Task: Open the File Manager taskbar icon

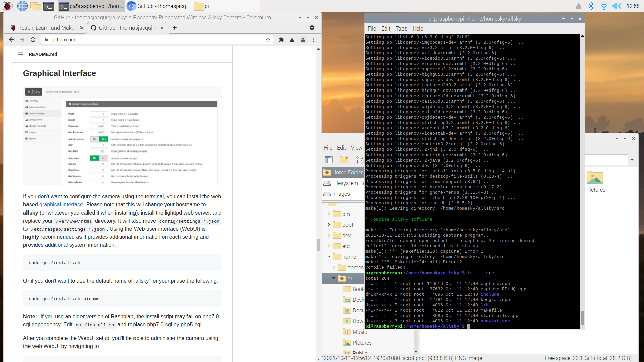Action: (36, 6)
